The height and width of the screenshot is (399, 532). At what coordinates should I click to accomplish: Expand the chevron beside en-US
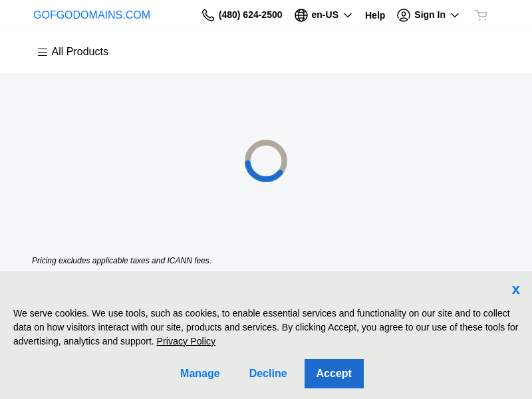348,15
